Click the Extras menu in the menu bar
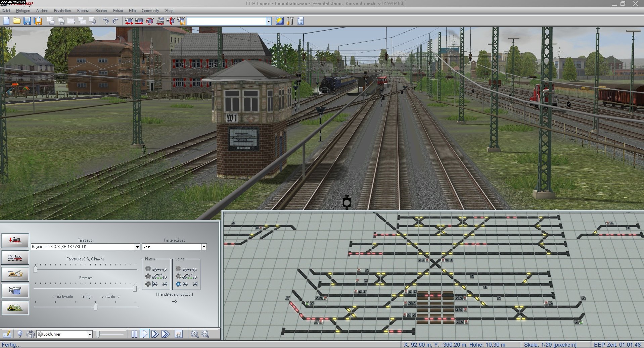The image size is (644, 348). click(x=118, y=10)
